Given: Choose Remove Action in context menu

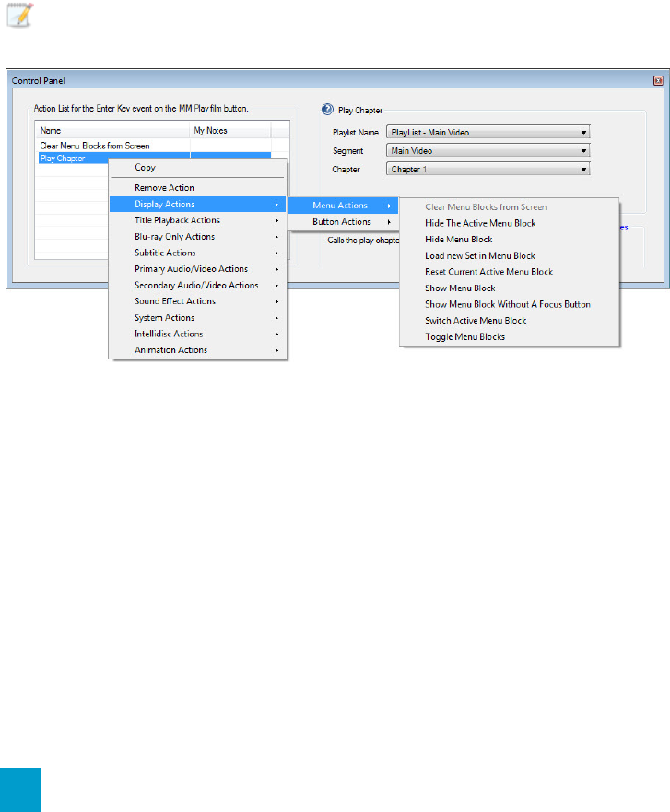Looking at the screenshot, I should (x=197, y=187).
